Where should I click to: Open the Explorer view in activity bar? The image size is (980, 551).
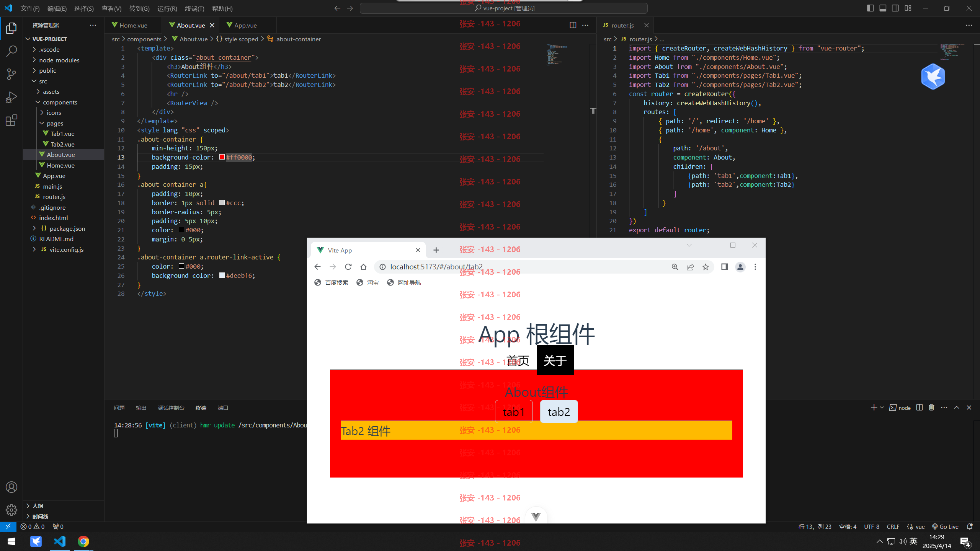coord(11,28)
